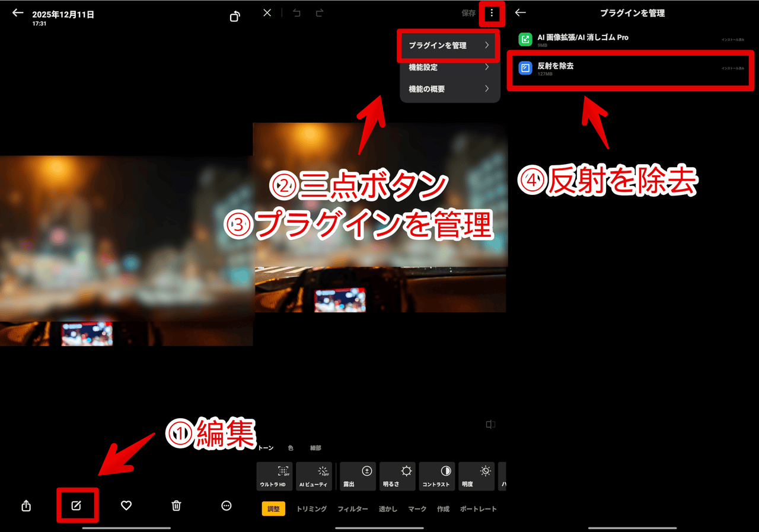Image resolution: width=759 pixels, height=532 pixels.
Task: Tap the 保存 save button
Action: [x=468, y=12]
